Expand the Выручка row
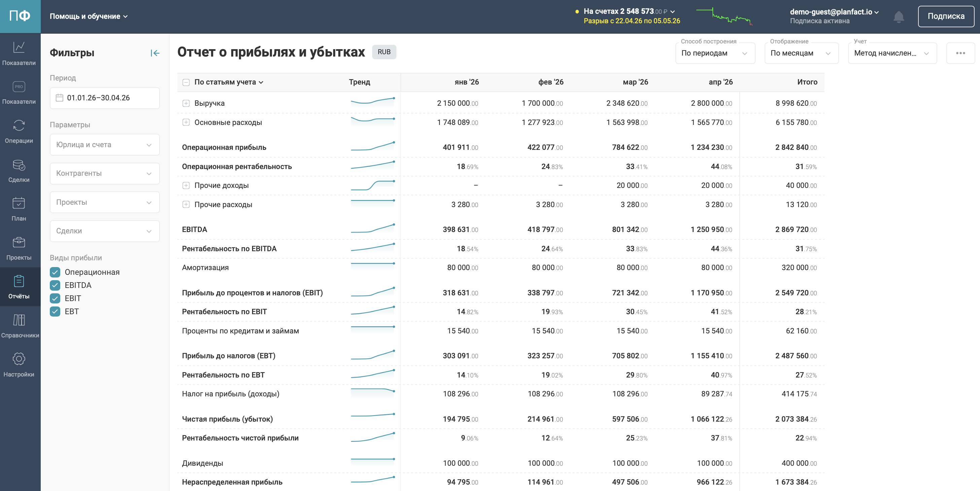This screenshot has width=980, height=491. coord(186,103)
